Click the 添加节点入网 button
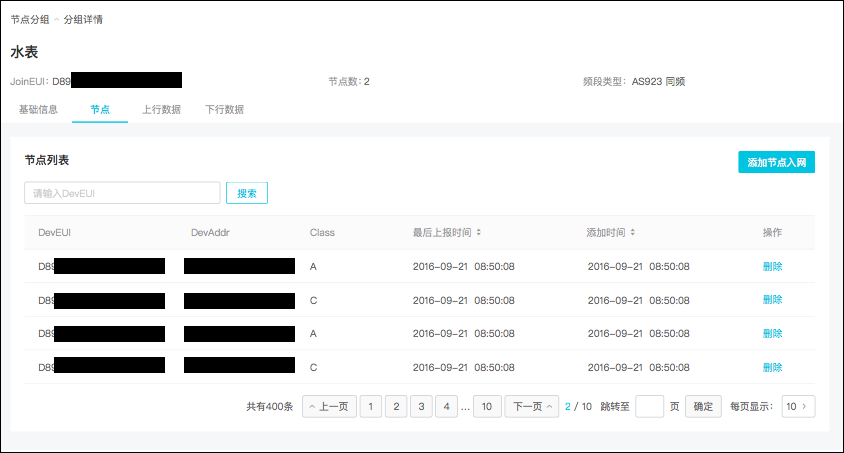This screenshot has width=844, height=453. pyautogui.click(x=776, y=162)
